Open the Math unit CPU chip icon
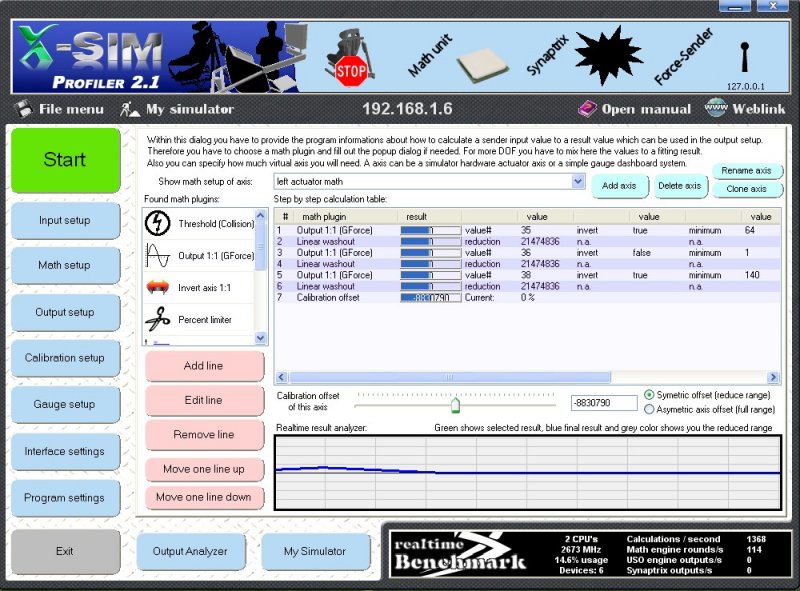This screenshot has height=591, width=800. click(482, 65)
